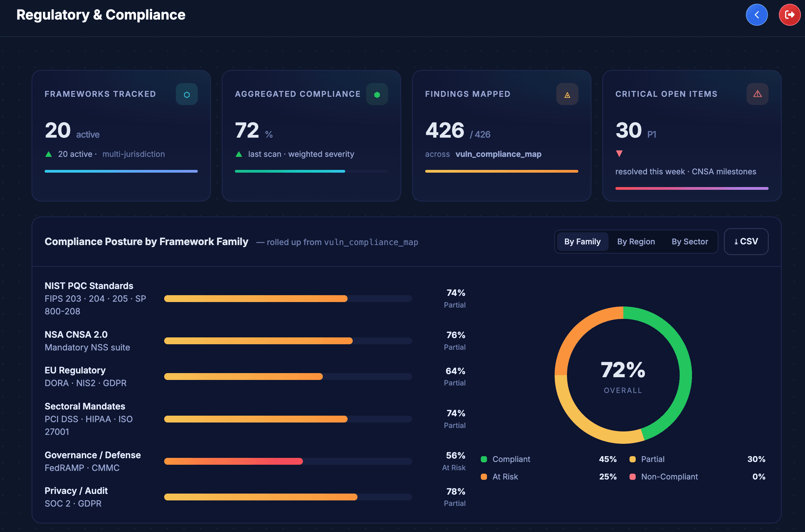Viewport: 805px width, 532px height.
Task: Click the 'Compliant' legend label
Action: (x=511, y=459)
